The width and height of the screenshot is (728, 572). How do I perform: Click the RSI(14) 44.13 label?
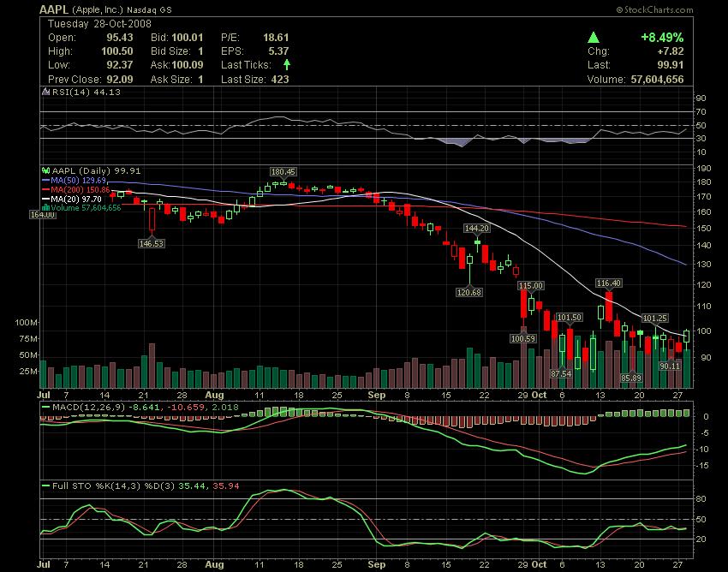point(86,92)
